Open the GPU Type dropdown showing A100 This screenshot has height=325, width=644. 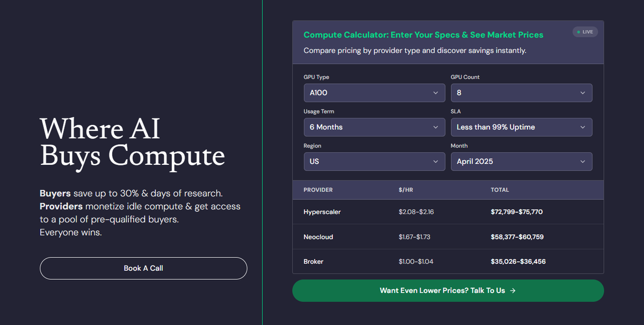click(374, 93)
